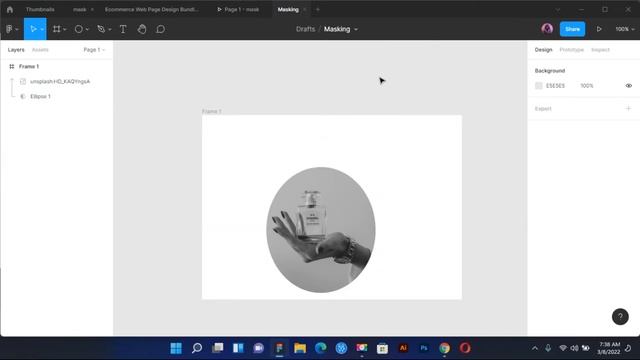
Task: Open a new file tab with plus
Action: (x=318, y=9)
